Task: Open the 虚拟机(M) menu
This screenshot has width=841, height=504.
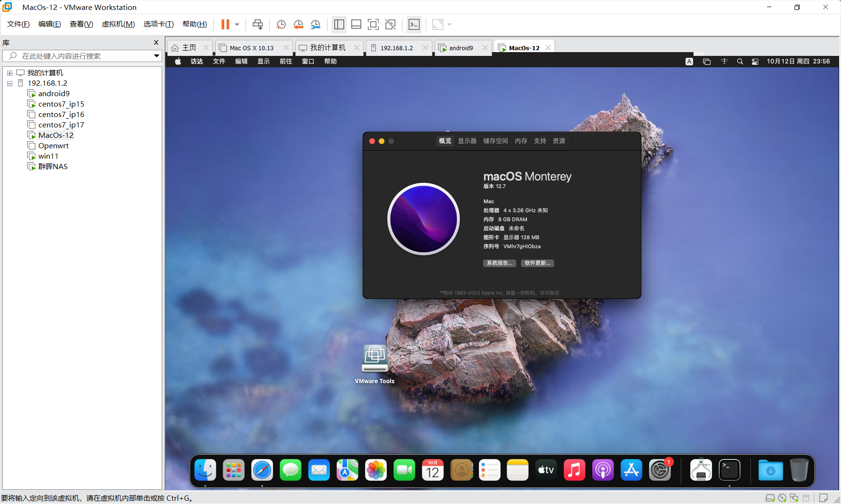Action: coord(119,24)
